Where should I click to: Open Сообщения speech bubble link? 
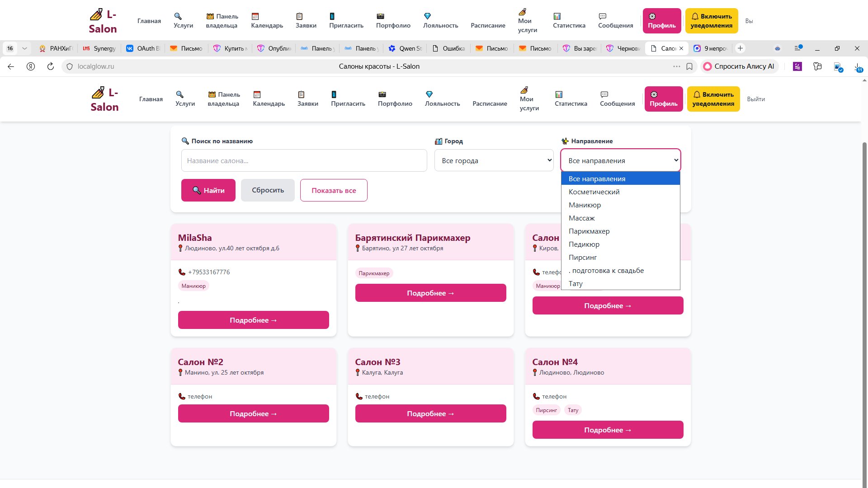(617, 99)
